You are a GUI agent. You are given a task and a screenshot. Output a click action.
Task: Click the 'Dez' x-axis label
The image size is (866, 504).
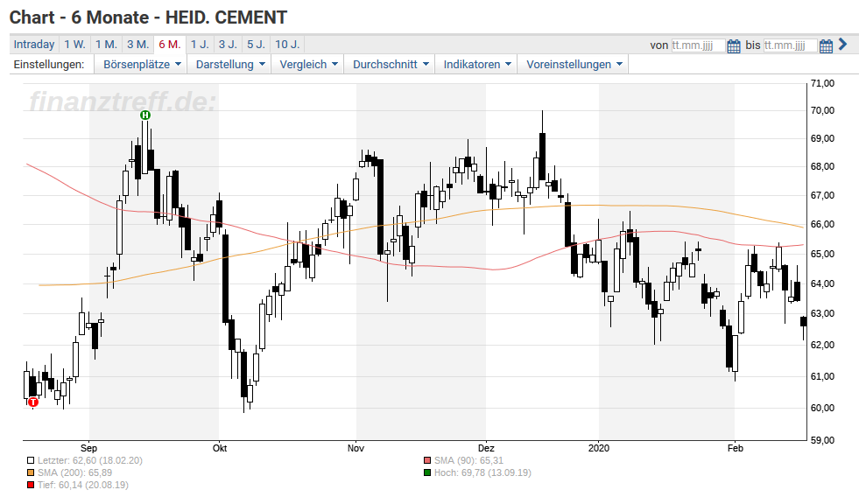coord(486,448)
